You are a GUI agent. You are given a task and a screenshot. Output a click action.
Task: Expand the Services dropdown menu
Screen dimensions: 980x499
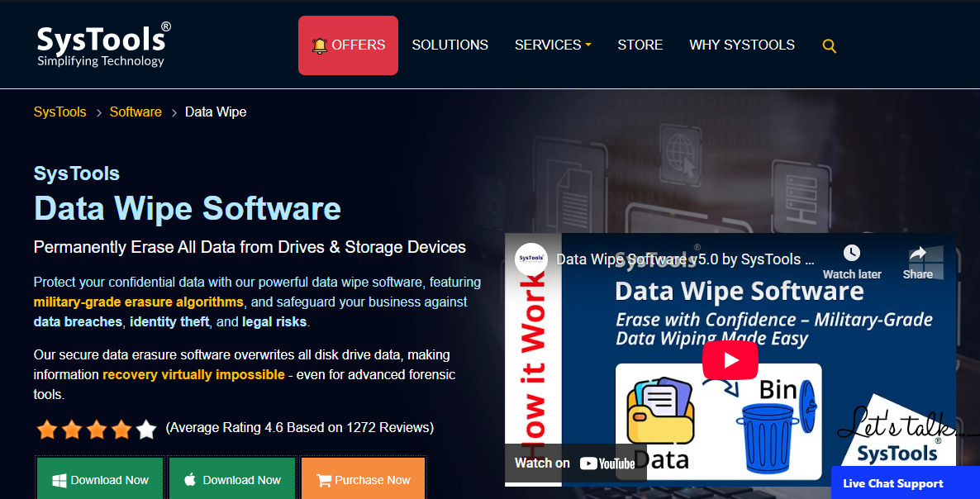click(552, 45)
